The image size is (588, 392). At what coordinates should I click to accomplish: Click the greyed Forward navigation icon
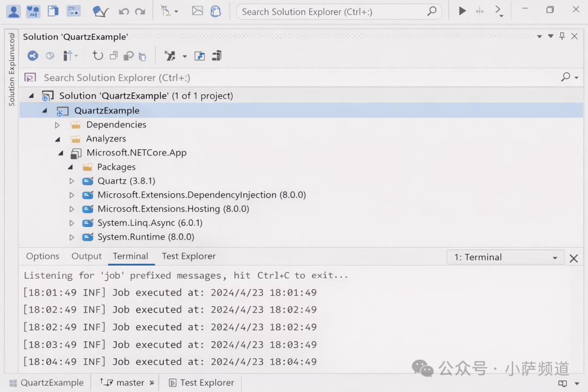(50, 56)
